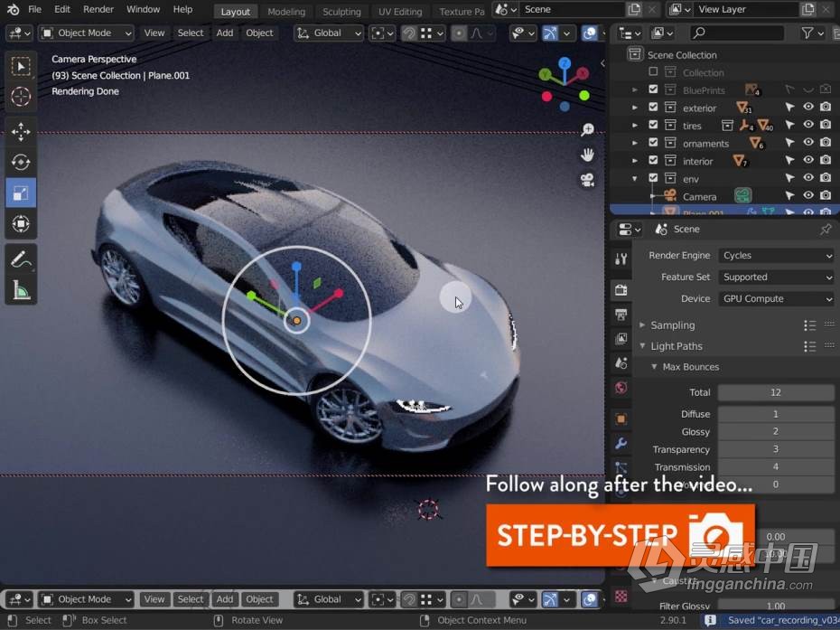840x630 pixels.
Task: Click the Total bounces value field
Action: [x=776, y=392]
